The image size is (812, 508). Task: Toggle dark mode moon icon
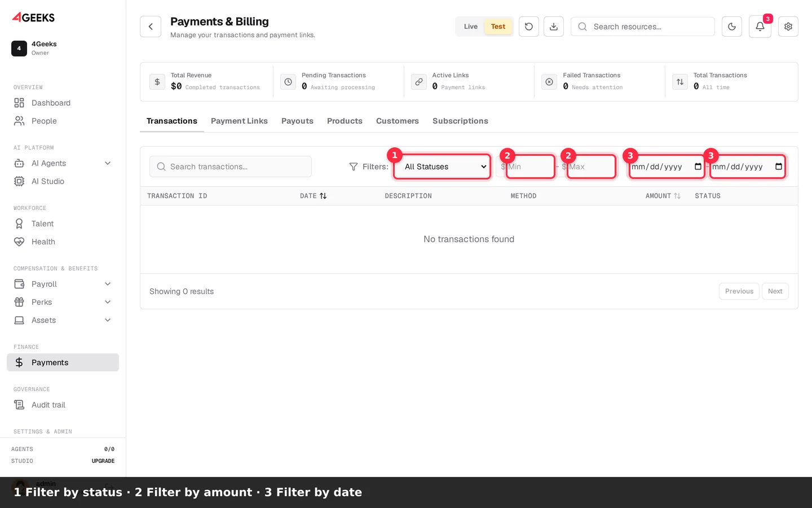[732, 27]
